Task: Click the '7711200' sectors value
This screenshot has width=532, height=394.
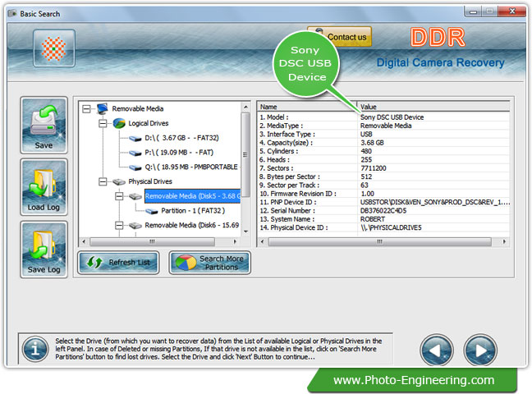Action: [x=374, y=168]
